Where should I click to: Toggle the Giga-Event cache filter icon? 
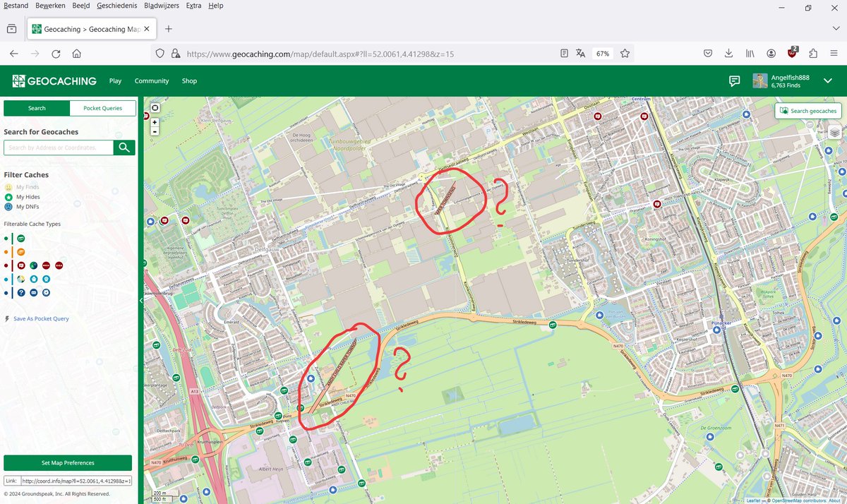click(59, 265)
